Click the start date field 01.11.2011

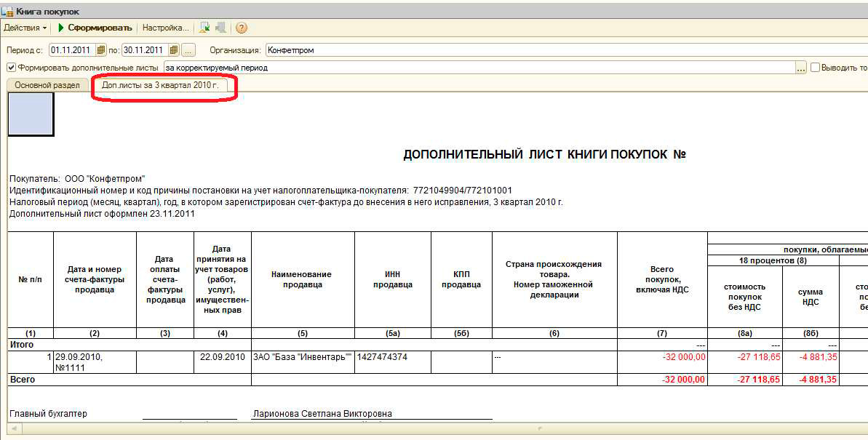pyautogui.click(x=73, y=50)
